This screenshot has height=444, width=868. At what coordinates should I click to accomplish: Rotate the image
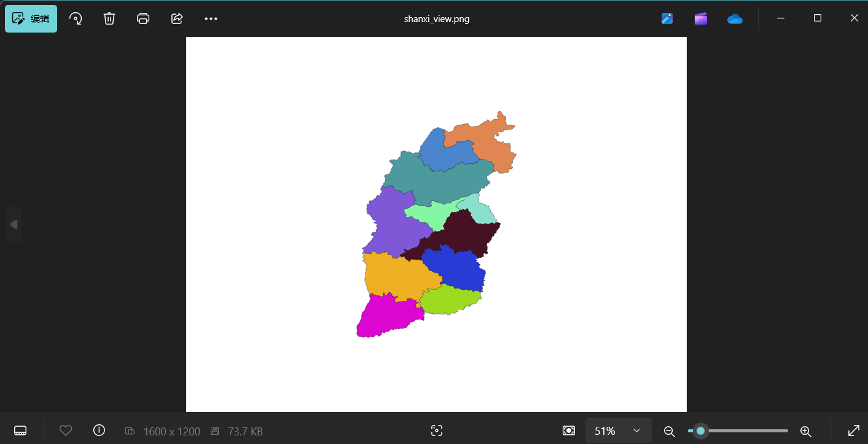pyautogui.click(x=76, y=18)
